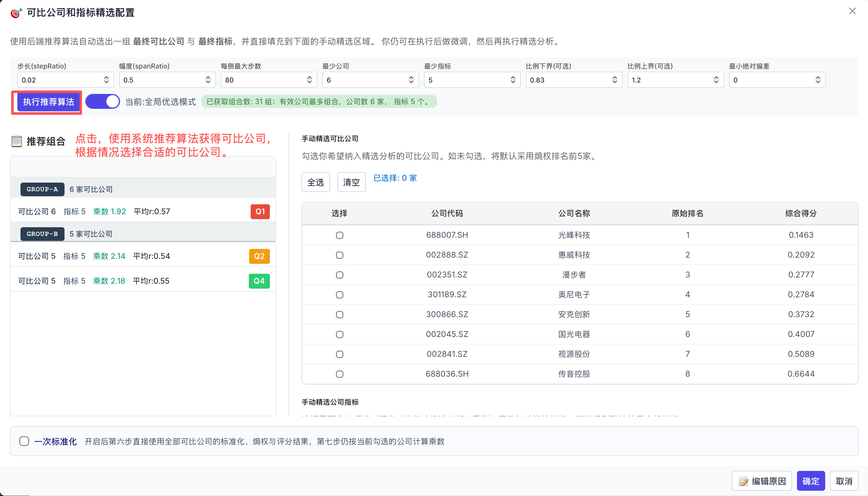Select the 视源股份 checkbox
This screenshot has width=868, height=496.
(339, 354)
